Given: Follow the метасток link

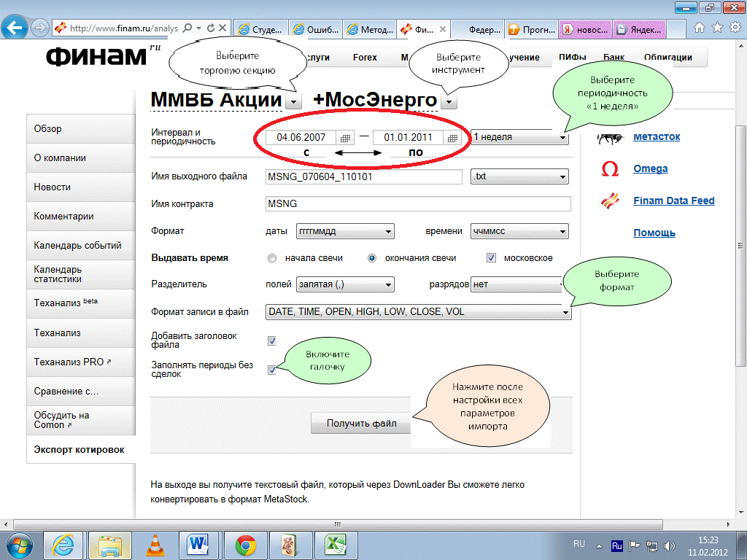Looking at the screenshot, I should point(657,136).
